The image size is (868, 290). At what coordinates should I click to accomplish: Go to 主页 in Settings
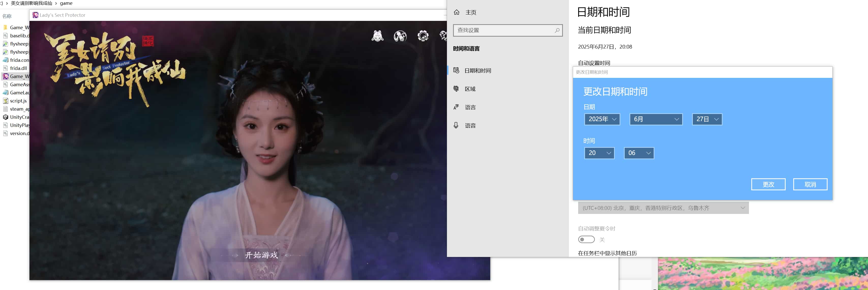(471, 12)
